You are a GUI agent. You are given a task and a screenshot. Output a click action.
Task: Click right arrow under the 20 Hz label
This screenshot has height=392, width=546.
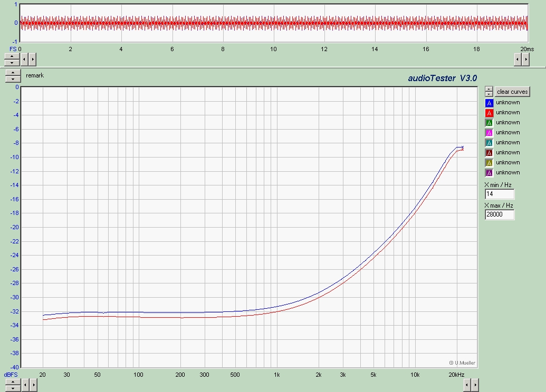[33, 385]
